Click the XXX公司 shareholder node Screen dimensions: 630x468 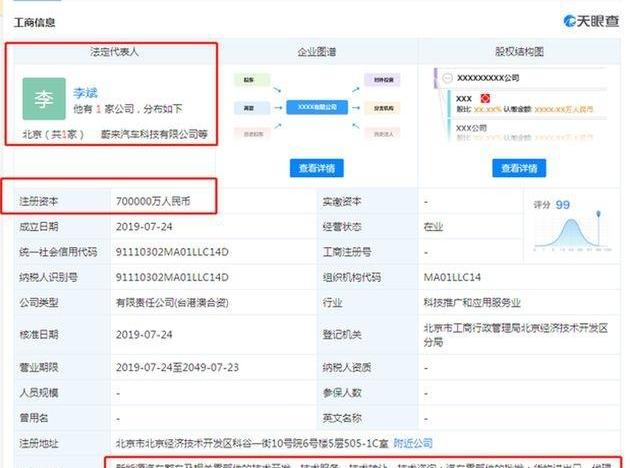(x=471, y=128)
